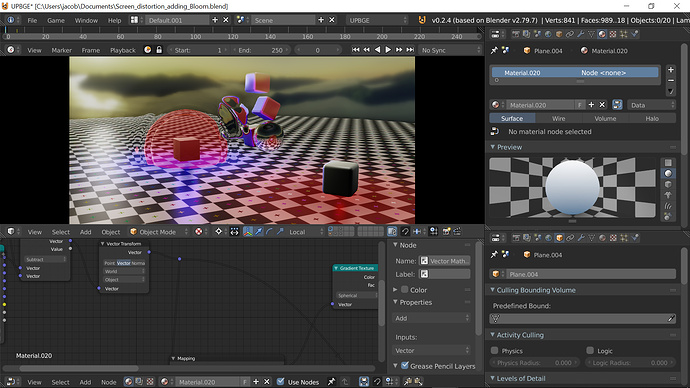Open the No Sync dropdown
Image resolution: width=690 pixels, height=388 pixels.
[450, 50]
